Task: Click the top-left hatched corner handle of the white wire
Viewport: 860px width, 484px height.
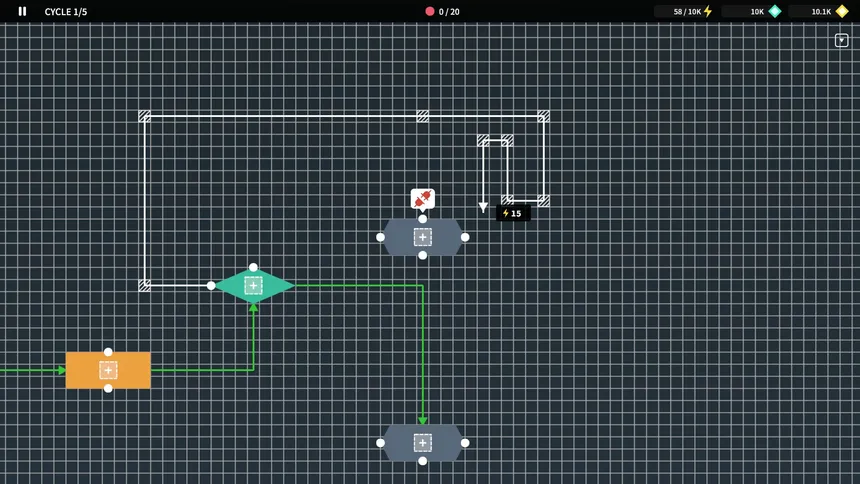Action: (x=145, y=116)
